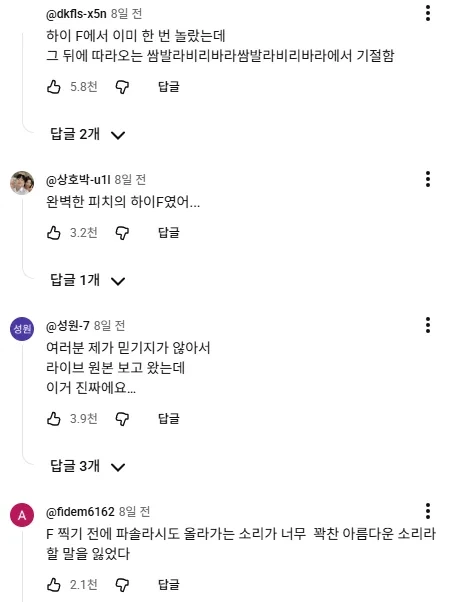Reply to the 완벽한 피치 comment via 답글
The width and height of the screenshot is (453, 602).
[169, 233]
